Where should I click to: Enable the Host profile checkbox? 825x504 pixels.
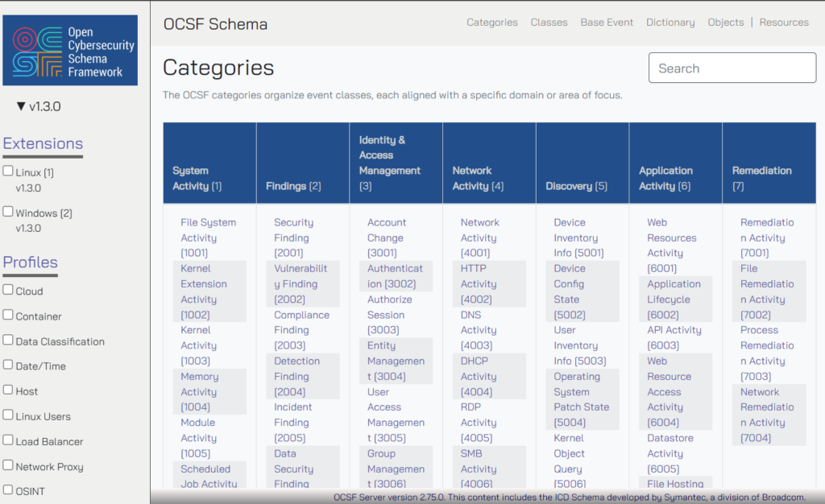point(8,390)
